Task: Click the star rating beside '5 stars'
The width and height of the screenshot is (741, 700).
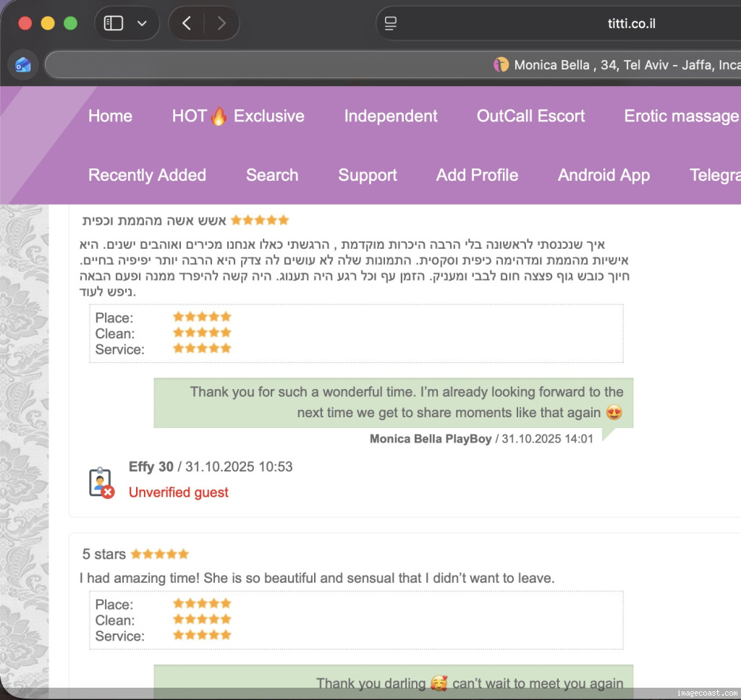Action: click(160, 554)
